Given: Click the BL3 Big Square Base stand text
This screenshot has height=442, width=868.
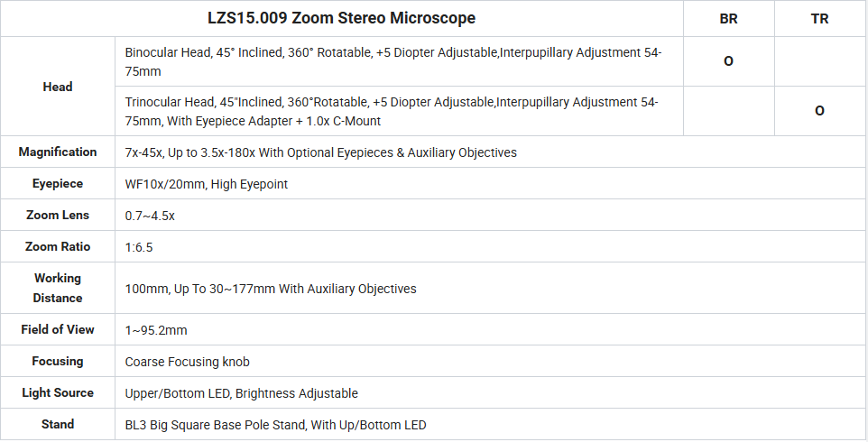Looking at the screenshot, I should click(x=276, y=425).
